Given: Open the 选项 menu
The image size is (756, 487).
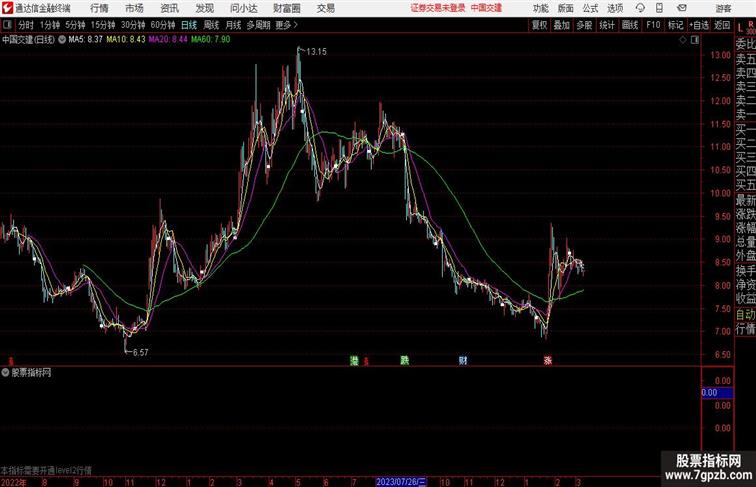Looking at the screenshot, I should 615,8.
